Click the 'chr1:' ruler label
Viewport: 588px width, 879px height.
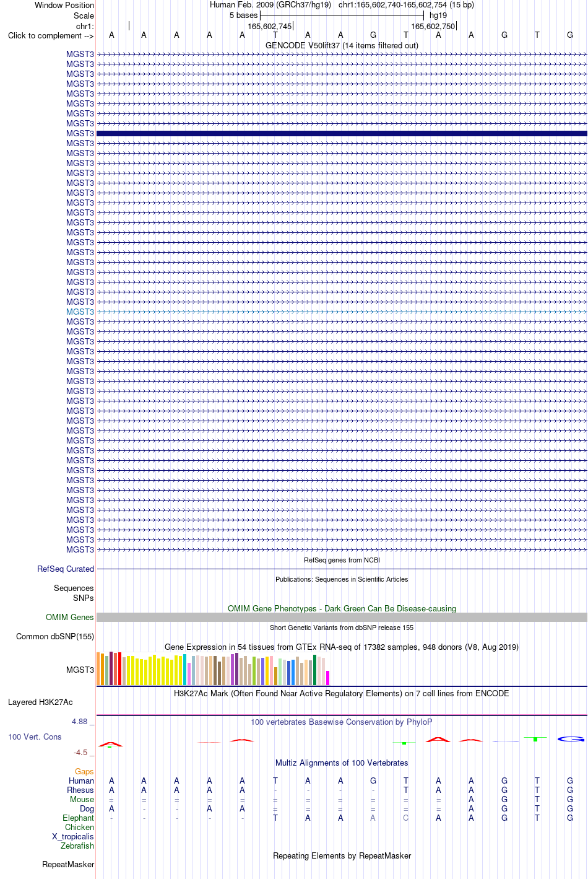[x=85, y=26]
